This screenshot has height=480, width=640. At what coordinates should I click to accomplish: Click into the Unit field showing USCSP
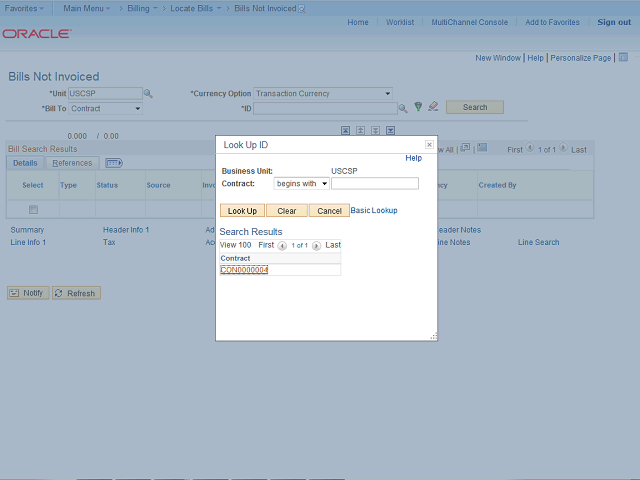point(105,93)
